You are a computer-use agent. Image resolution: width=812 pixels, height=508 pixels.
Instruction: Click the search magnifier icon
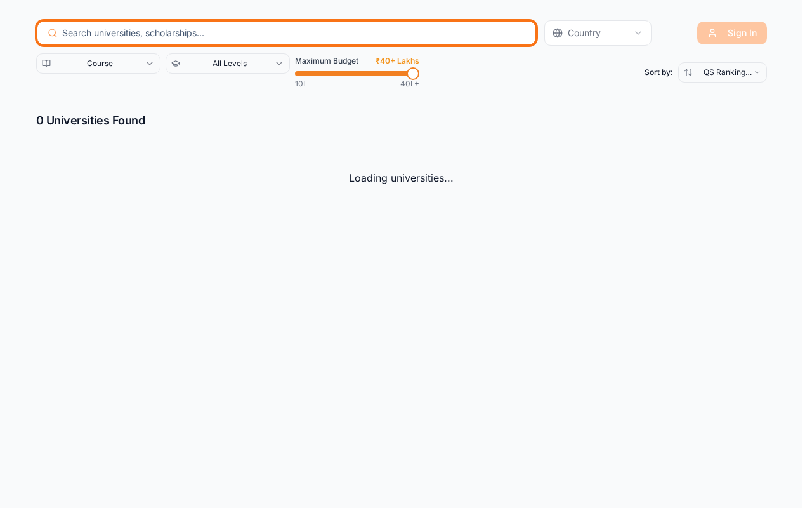(x=53, y=33)
